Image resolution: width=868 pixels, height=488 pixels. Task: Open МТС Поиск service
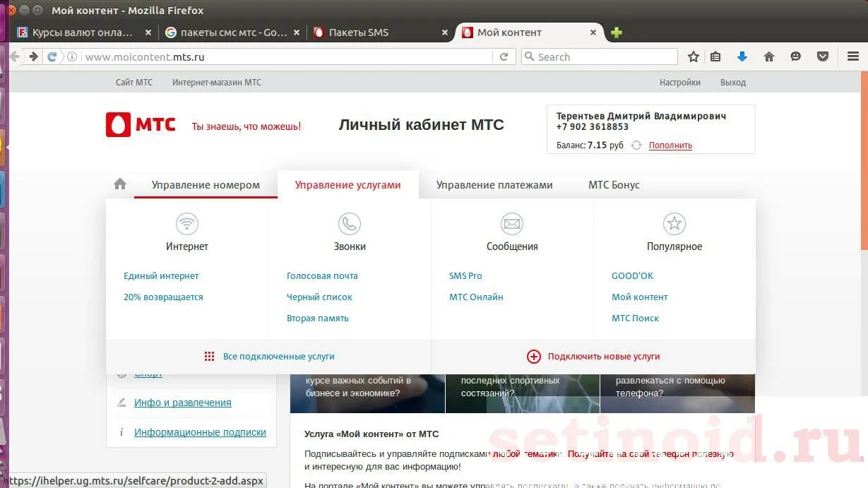coord(635,319)
